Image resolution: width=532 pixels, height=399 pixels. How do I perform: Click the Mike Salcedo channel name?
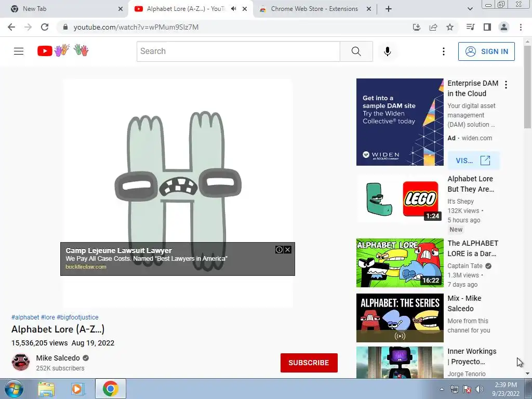pyautogui.click(x=58, y=358)
